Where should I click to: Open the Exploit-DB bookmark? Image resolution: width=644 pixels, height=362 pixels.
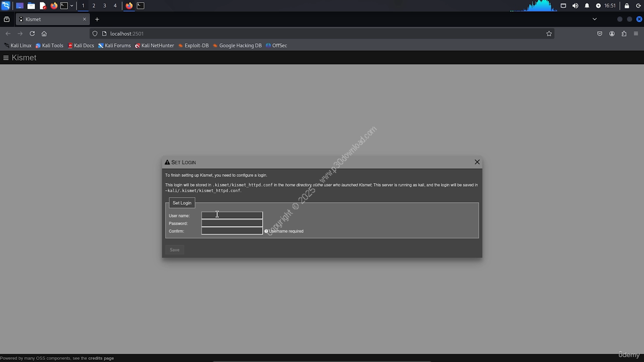[x=193, y=45]
